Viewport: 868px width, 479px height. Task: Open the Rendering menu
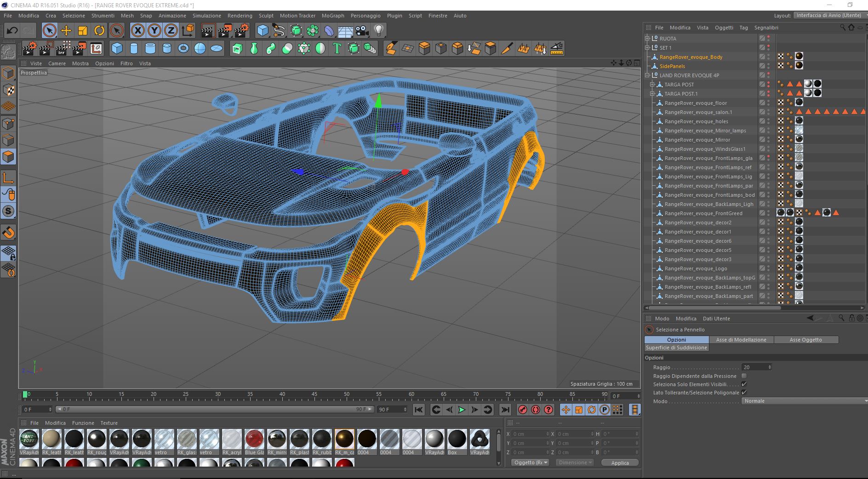coord(240,16)
